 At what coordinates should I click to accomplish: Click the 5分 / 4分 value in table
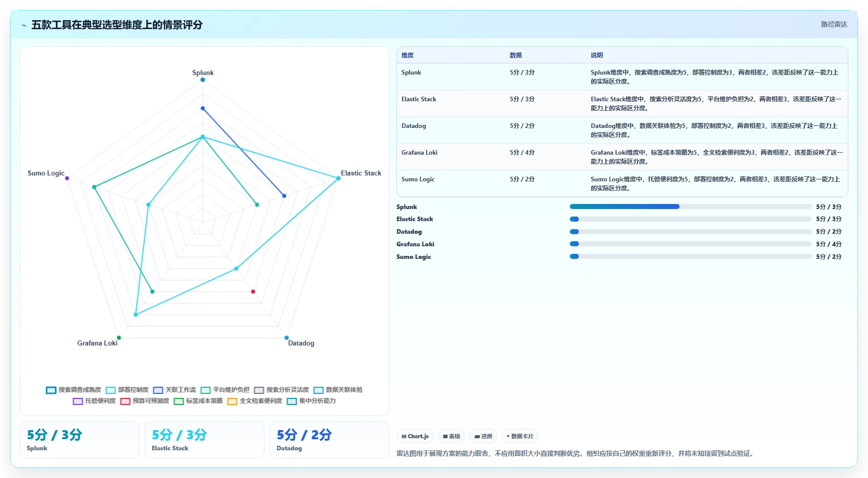(522, 153)
